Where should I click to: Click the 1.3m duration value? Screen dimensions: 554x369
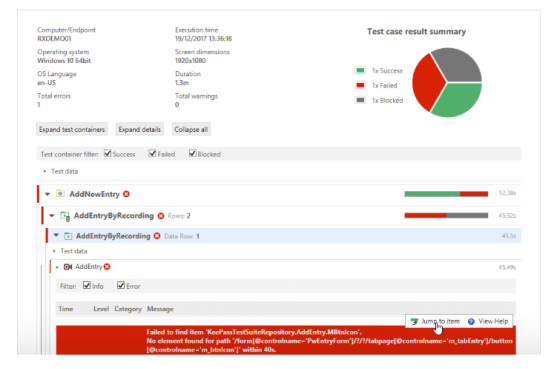(x=182, y=83)
